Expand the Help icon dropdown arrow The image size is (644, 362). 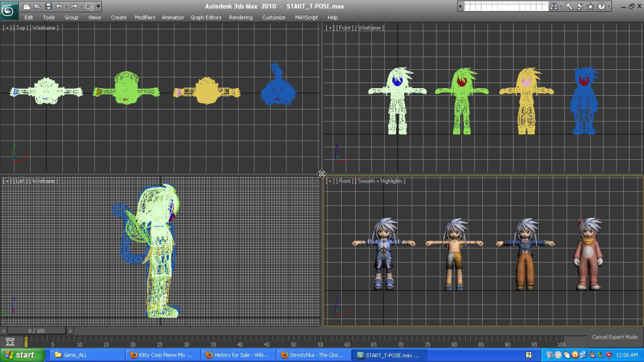point(609,6)
